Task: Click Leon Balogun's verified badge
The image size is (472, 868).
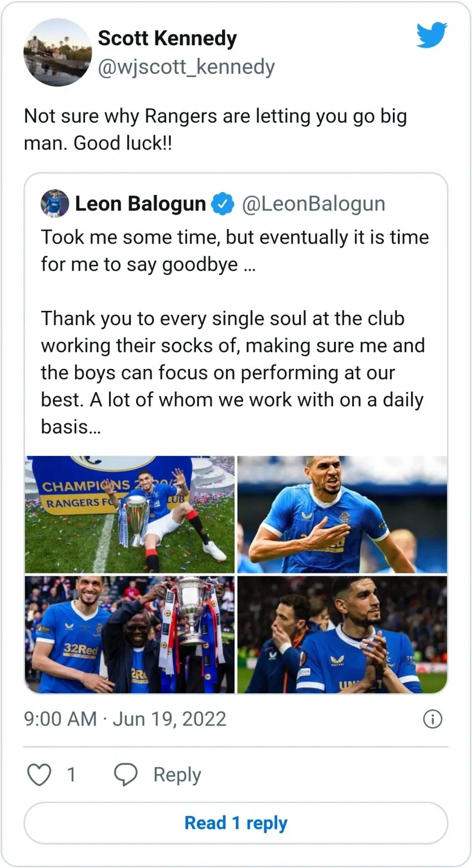Action: pos(223,204)
